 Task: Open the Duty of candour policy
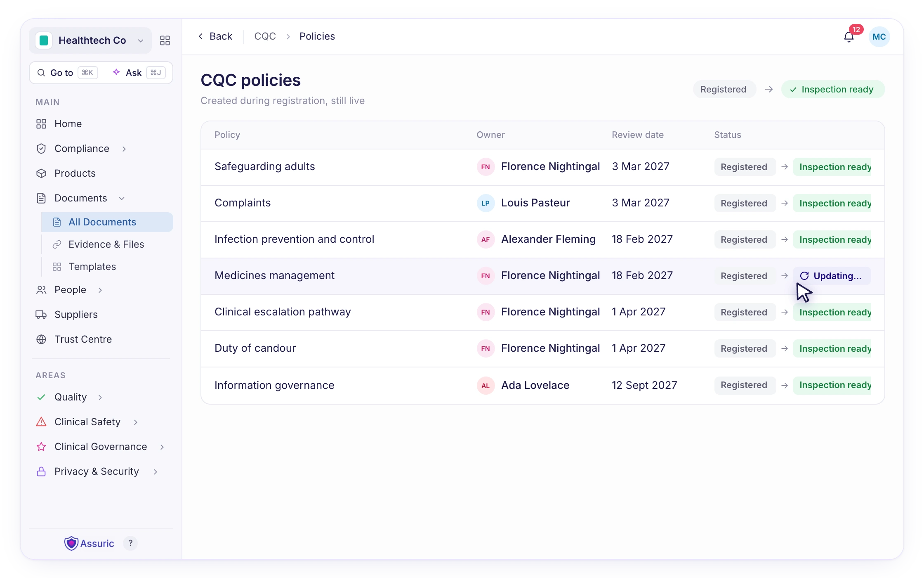tap(255, 348)
